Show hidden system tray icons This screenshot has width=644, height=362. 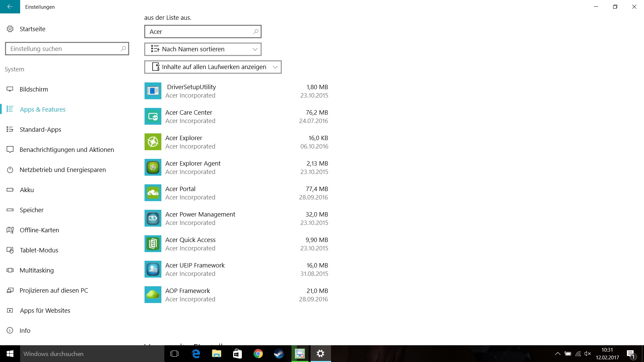click(557, 354)
